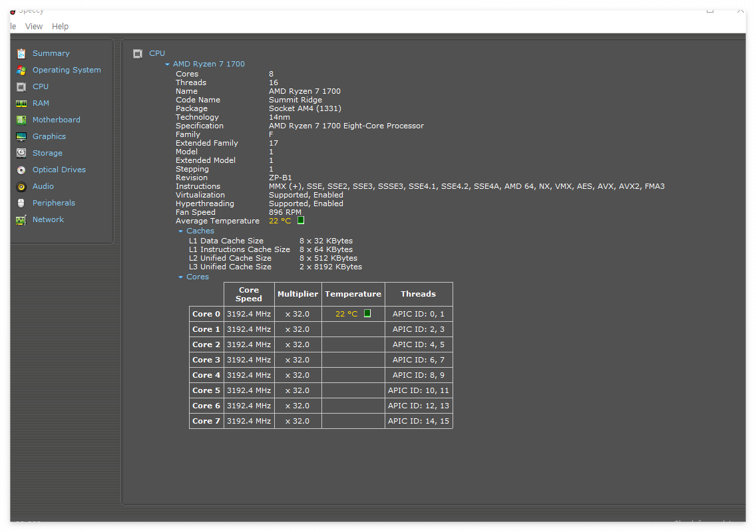Click the Virtualization Supported, Enabled value
This screenshot has width=756, height=532.
pos(306,195)
